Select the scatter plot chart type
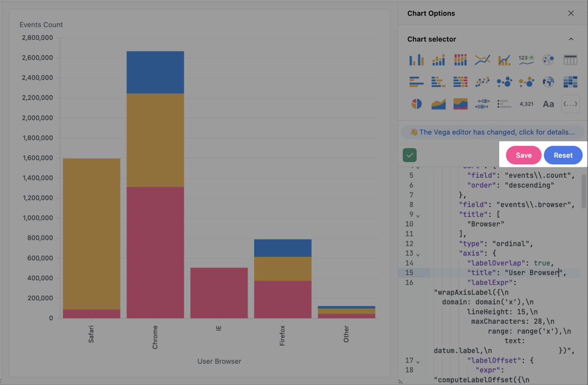Viewport: 588px width, 385px height. coord(482,81)
